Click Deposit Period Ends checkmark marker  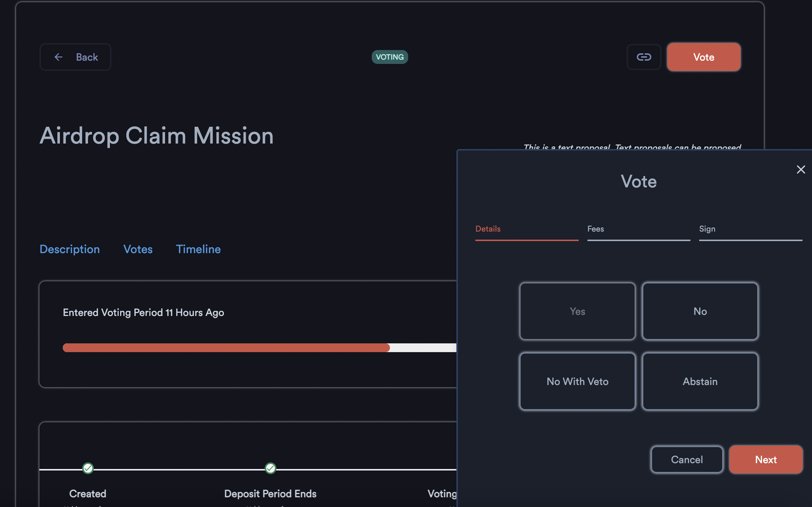click(x=270, y=468)
